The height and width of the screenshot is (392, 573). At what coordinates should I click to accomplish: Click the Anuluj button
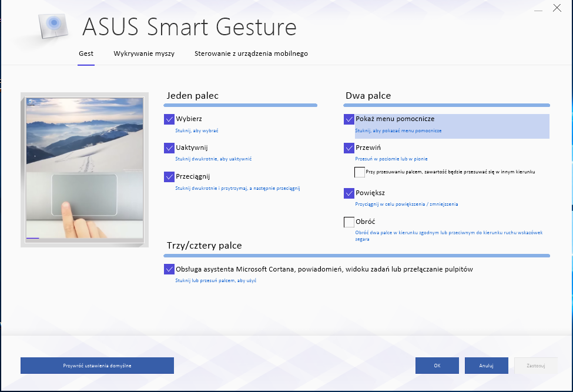pyautogui.click(x=487, y=366)
